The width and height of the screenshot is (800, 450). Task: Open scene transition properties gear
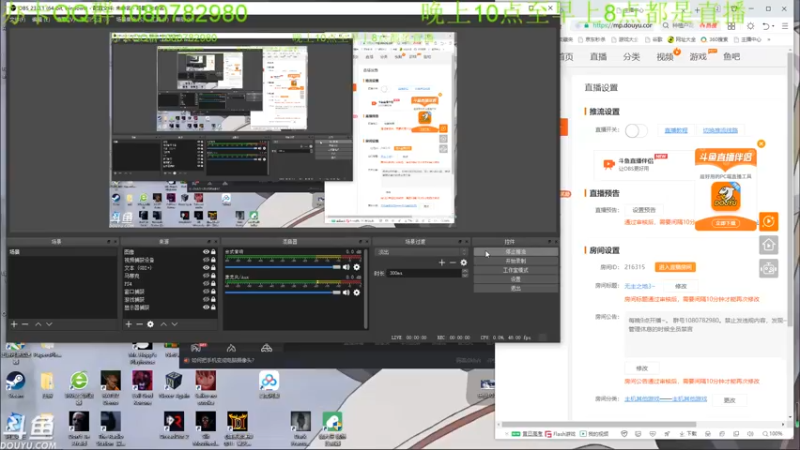(x=464, y=262)
